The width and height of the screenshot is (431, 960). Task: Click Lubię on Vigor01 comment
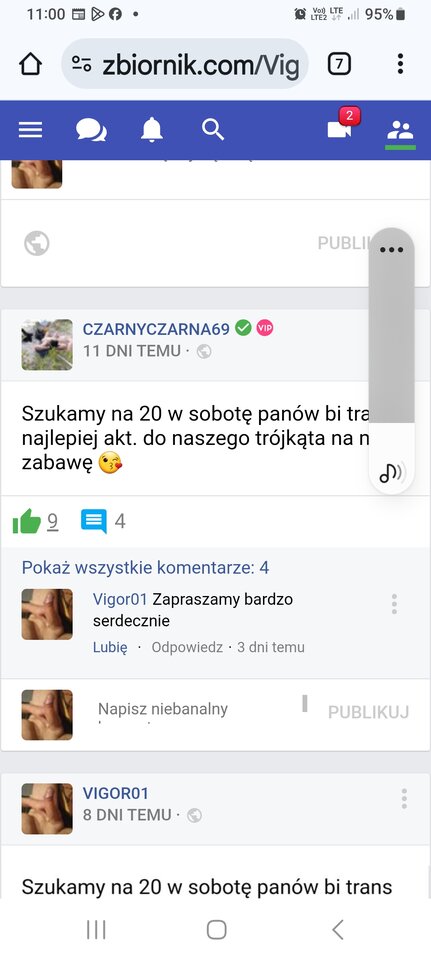click(110, 647)
